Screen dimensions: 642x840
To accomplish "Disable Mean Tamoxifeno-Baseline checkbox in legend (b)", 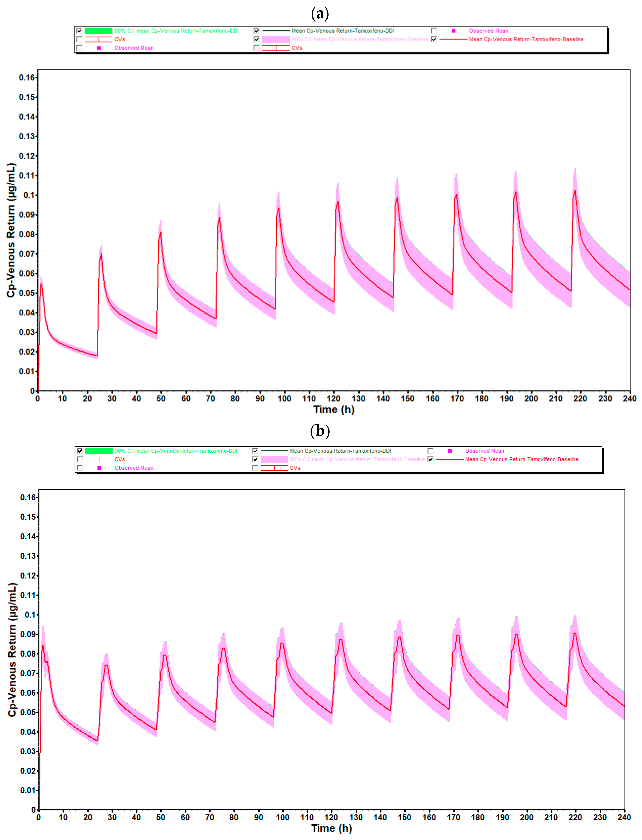I will [430, 459].
